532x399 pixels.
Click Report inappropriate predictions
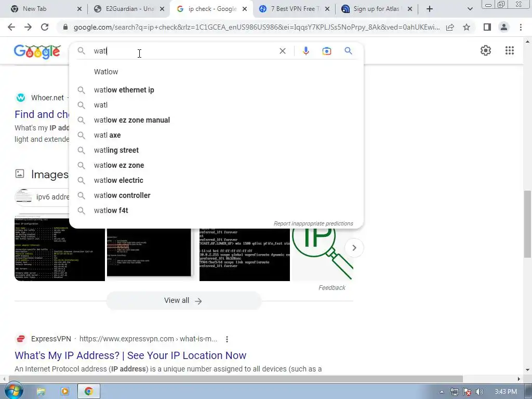(x=313, y=223)
